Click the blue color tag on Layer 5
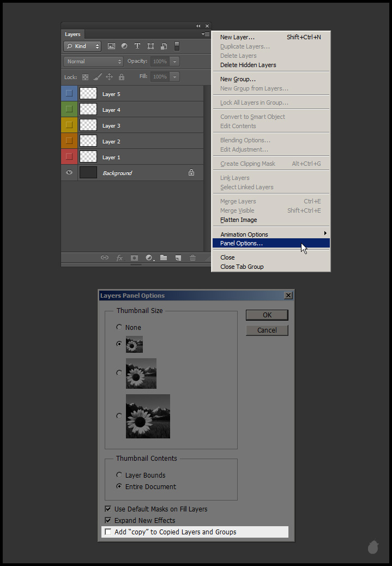 point(69,93)
